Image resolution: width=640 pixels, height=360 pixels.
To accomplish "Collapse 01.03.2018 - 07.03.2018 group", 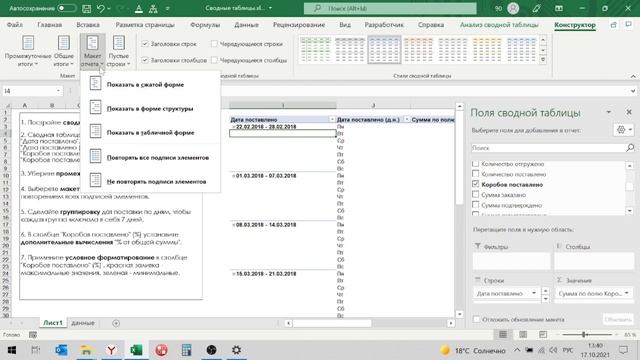I will point(233,176).
